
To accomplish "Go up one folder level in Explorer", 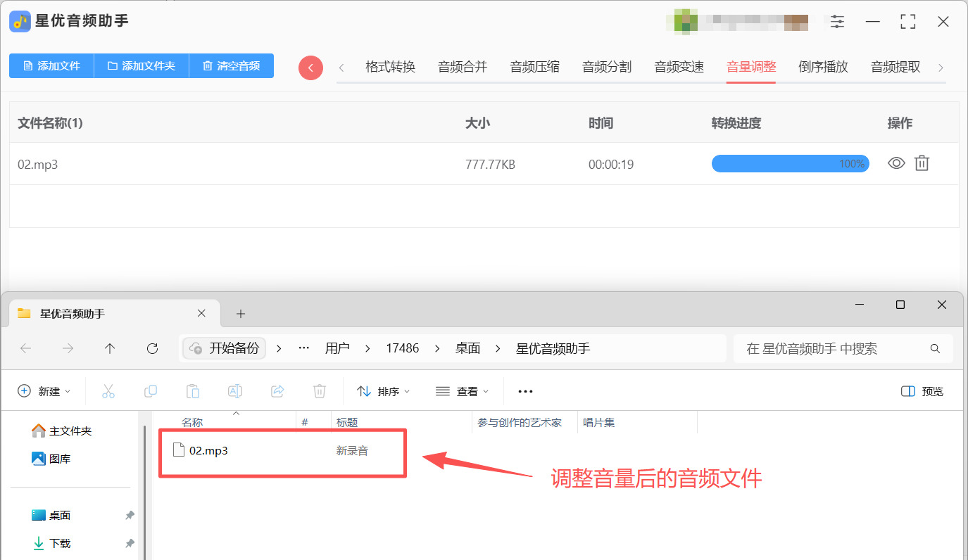I will [x=110, y=348].
